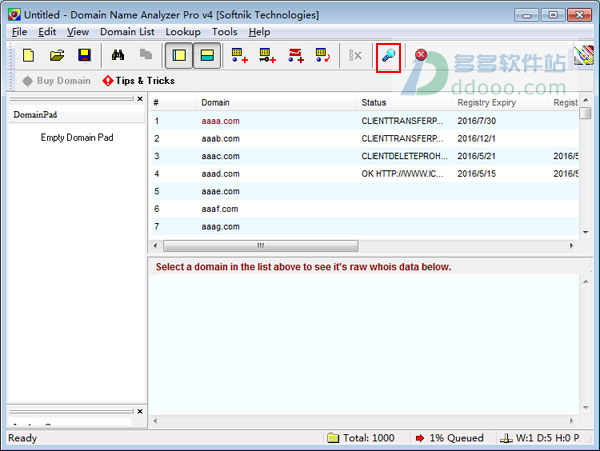The width and height of the screenshot is (600, 451).
Task: Open the Tools menu
Action: (x=225, y=32)
